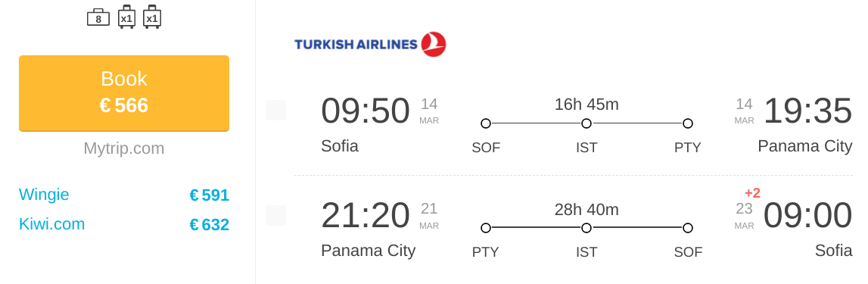Tick the checkbox beside the 21:20 Panama City flight
Viewport: 868px width, 284px height.
click(x=275, y=215)
